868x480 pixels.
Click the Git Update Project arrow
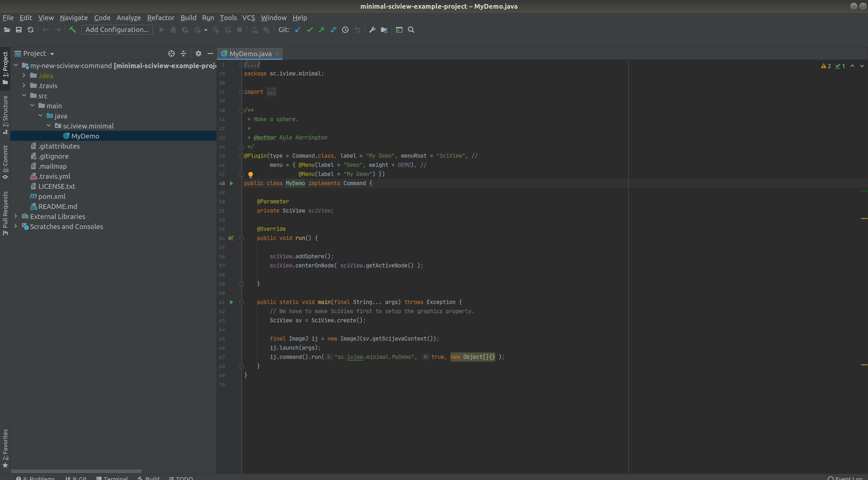(x=298, y=30)
